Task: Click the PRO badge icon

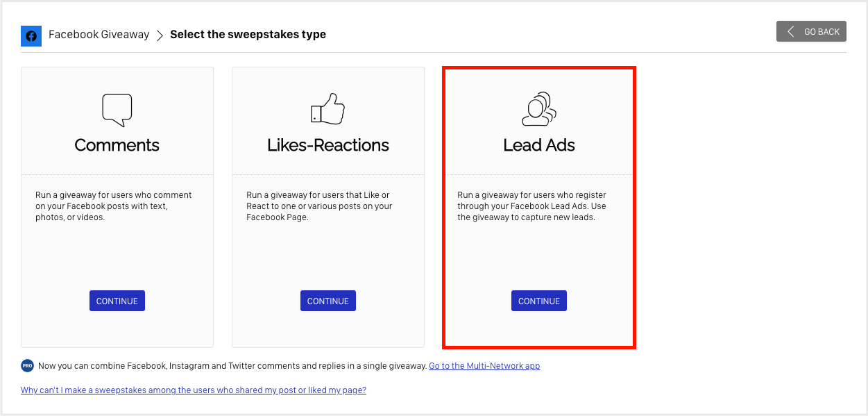Action: (28, 365)
